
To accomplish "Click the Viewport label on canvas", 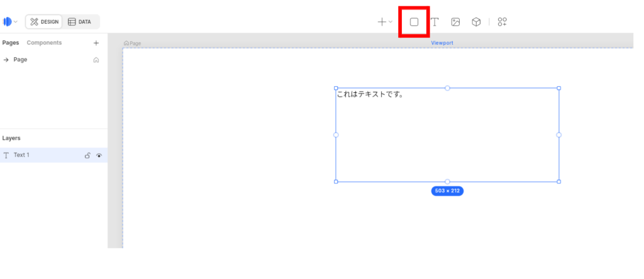I will pyautogui.click(x=442, y=43).
